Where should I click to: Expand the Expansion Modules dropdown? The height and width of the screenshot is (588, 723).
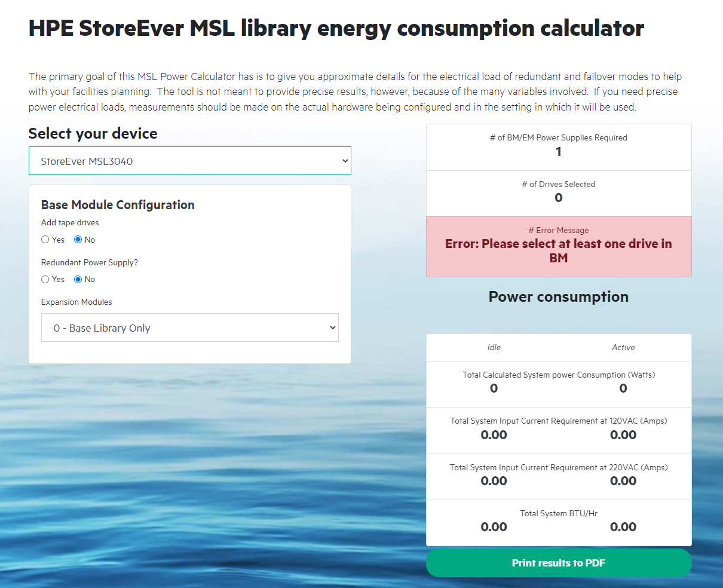[x=190, y=327]
